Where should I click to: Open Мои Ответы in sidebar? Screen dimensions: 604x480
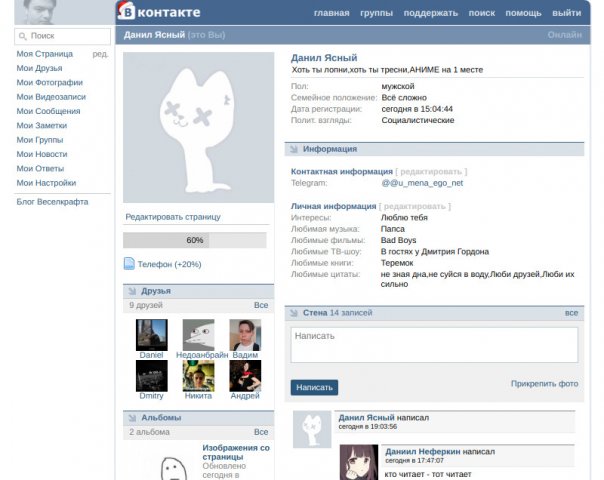tap(40, 168)
